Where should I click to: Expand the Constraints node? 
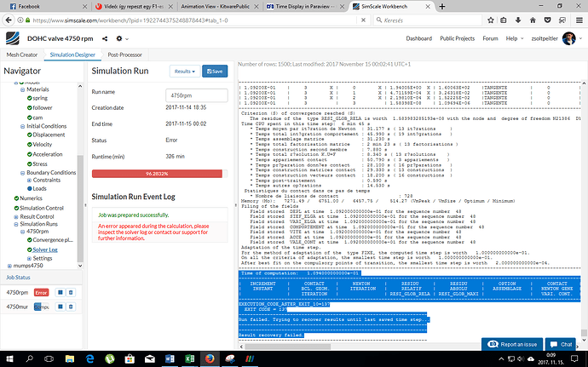tap(29, 181)
